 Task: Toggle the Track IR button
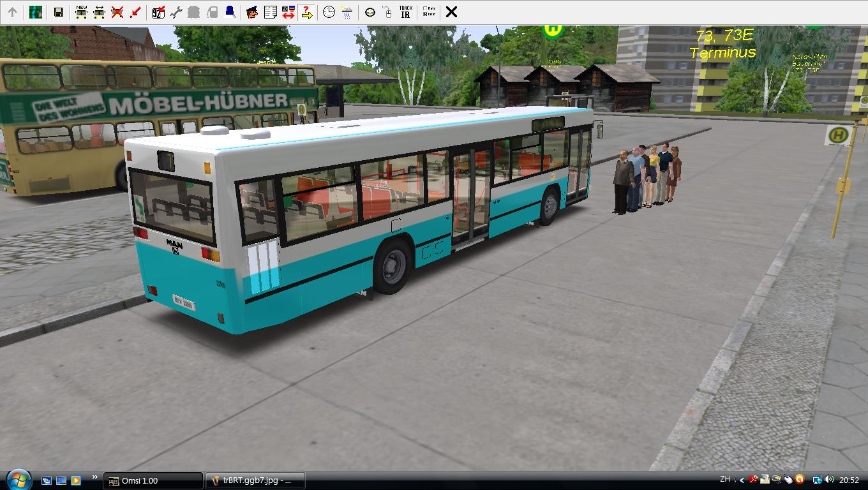(405, 12)
